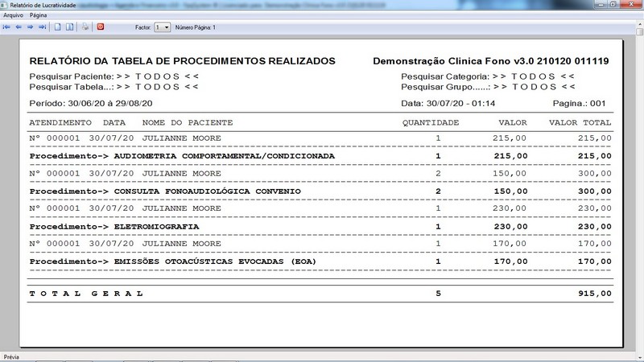Click the 'DATA' column header
Viewport: 644px width, 362px height.
click(114, 123)
